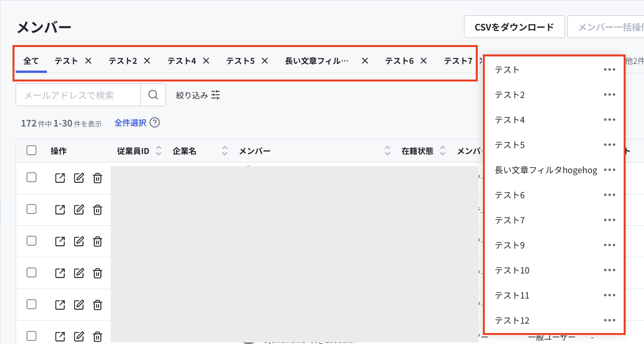Select テスト10 from the dropdown list
Viewport: 644px width, 344px height.
click(512, 270)
